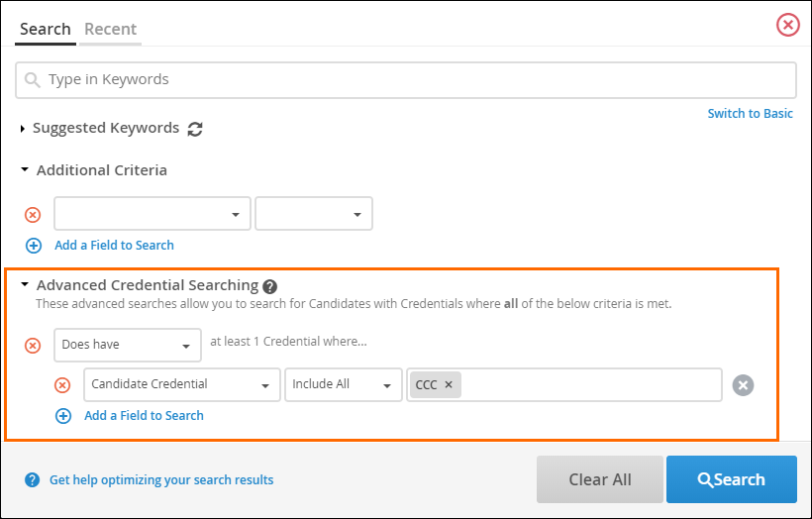Refresh the Suggested Keywords
The height and width of the screenshot is (519, 812).
click(x=195, y=129)
